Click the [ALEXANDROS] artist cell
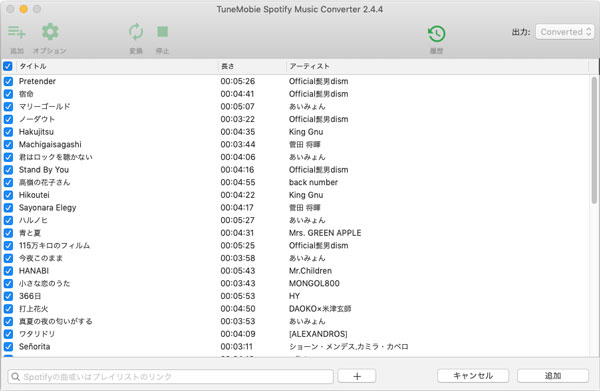 pos(318,334)
